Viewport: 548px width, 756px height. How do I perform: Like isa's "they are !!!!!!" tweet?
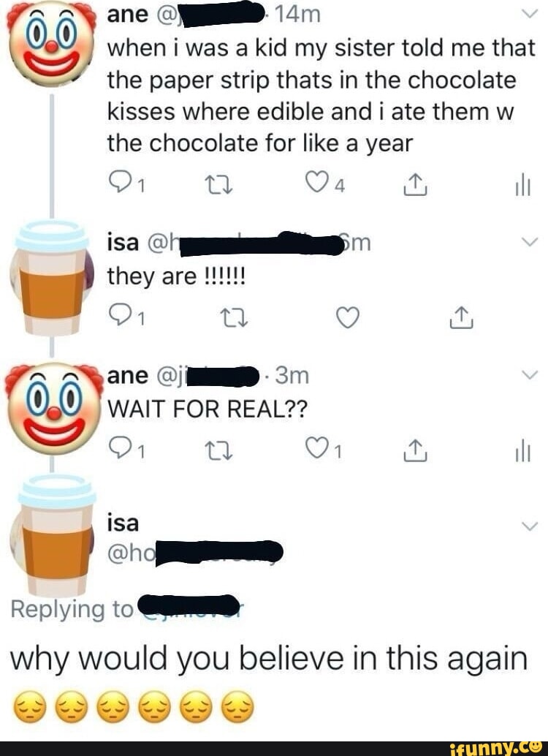348,318
